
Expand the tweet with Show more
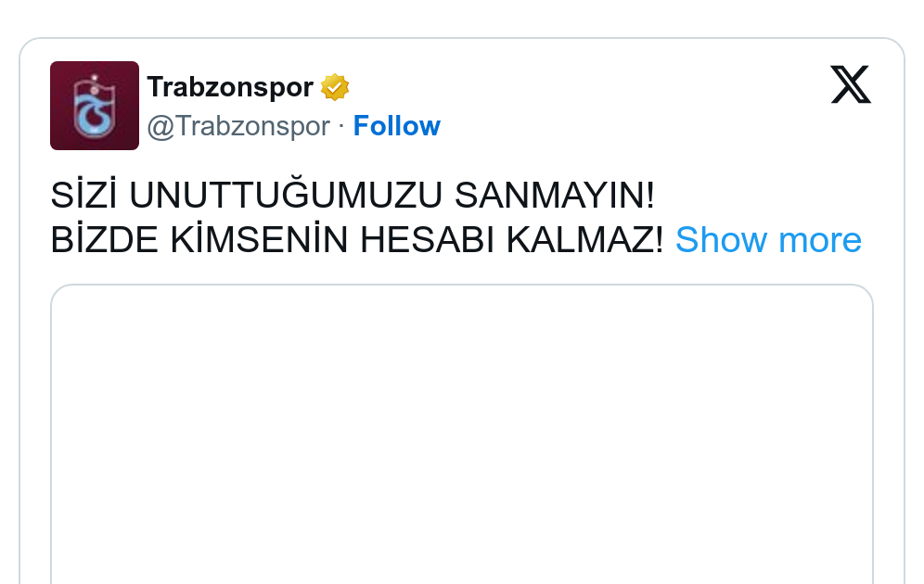click(768, 239)
